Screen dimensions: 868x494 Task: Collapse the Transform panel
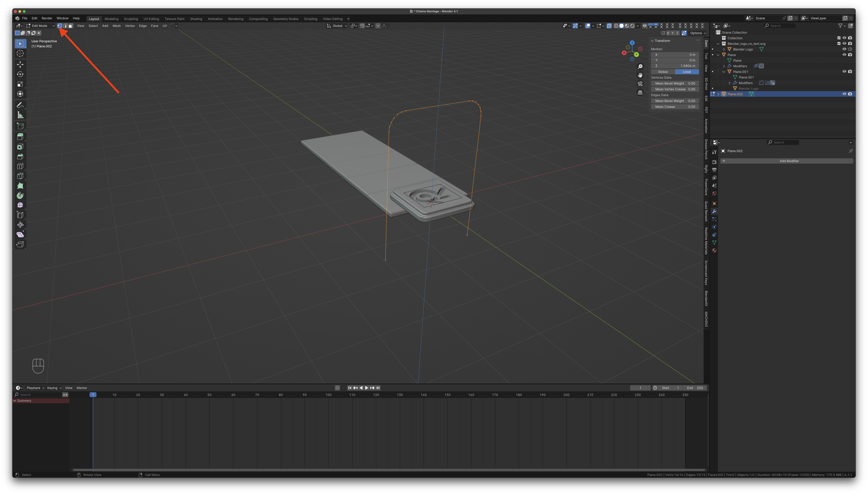click(652, 41)
